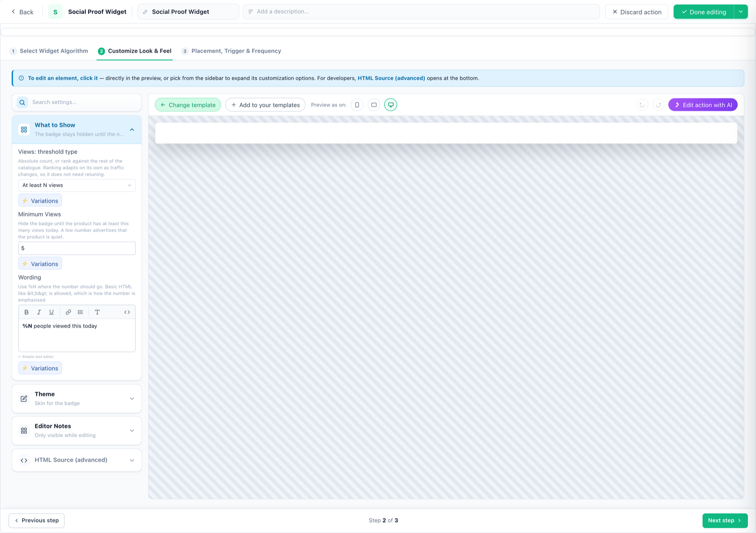Click the Social Proof Widget name field
756x533 pixels.
[x=188, y=12]
